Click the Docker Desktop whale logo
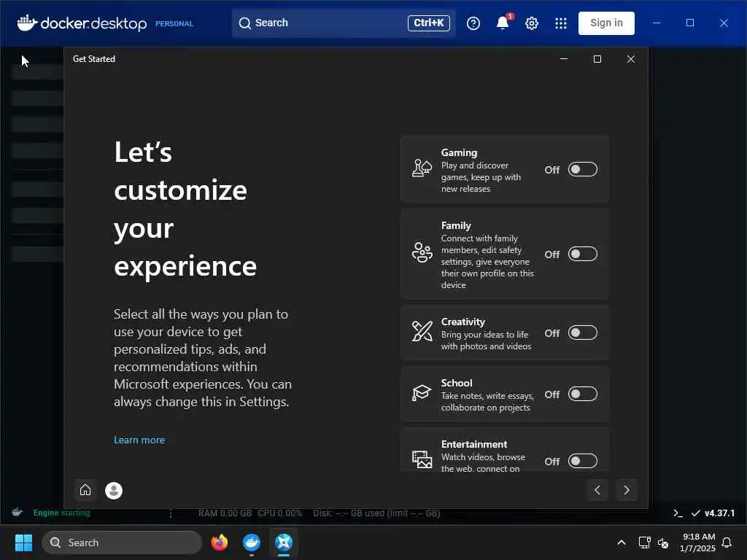The width and height of the screenshot is (747, 560). click(27, 23)
